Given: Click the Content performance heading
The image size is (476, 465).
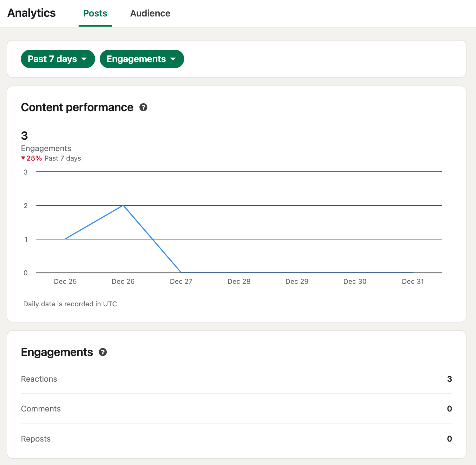Looking at the screenshot, I should (x=77, y=107).
